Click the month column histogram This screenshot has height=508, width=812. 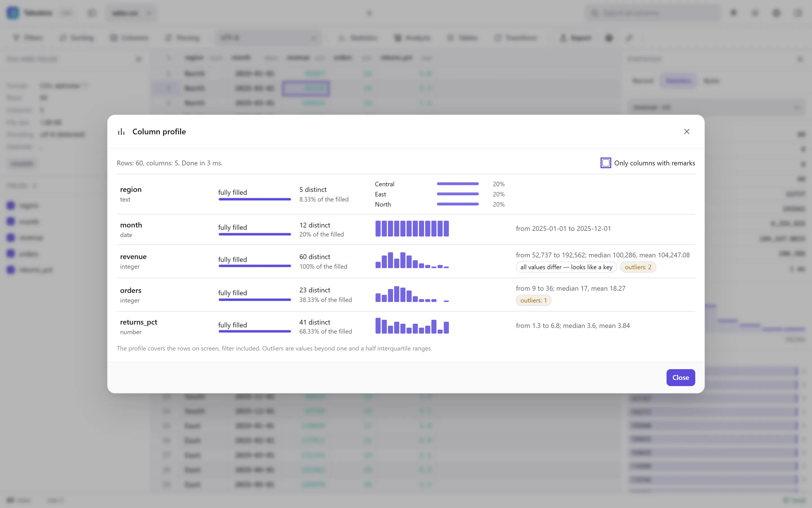412,229
